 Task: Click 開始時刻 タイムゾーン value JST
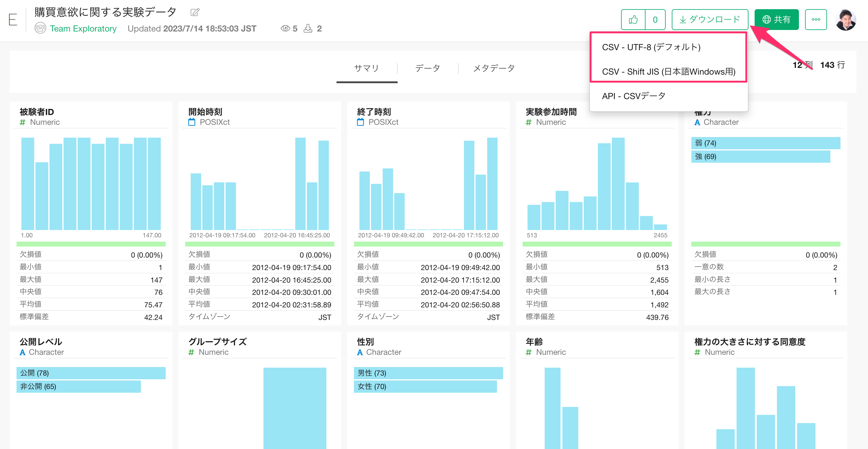pos(325,317)
